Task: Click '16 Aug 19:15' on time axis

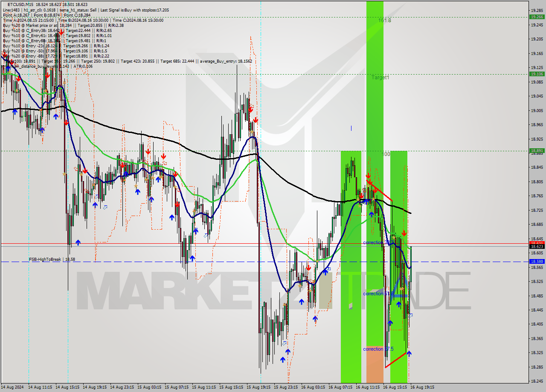Action: pyautogui.click(x=422, y=387)
